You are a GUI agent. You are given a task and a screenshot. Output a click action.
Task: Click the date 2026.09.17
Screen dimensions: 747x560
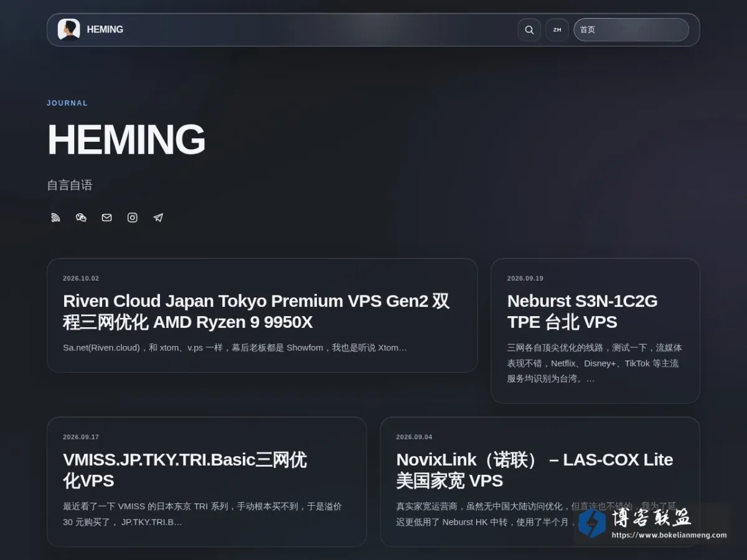(x=81, y=437)
